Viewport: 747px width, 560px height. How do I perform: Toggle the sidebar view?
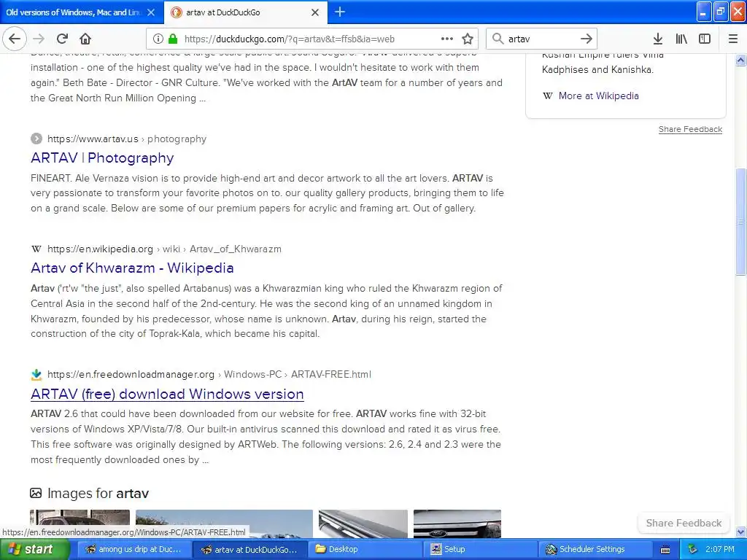tap(705, 39)
